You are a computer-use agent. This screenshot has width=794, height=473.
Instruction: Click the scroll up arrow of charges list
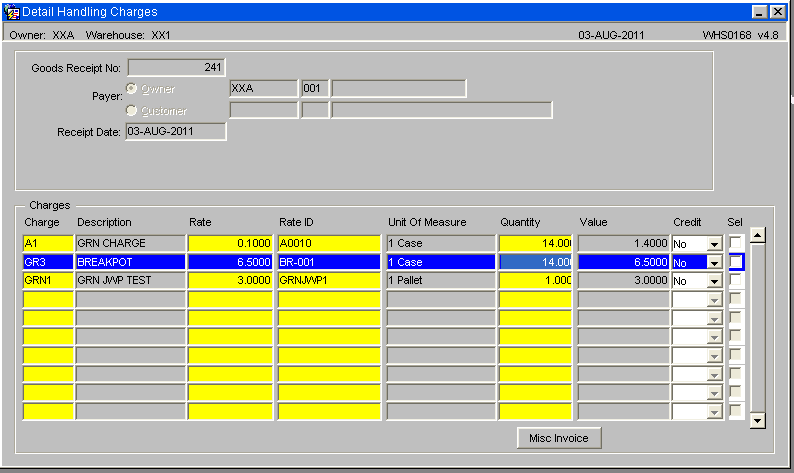pyautogui.click(x=758, y=235)
